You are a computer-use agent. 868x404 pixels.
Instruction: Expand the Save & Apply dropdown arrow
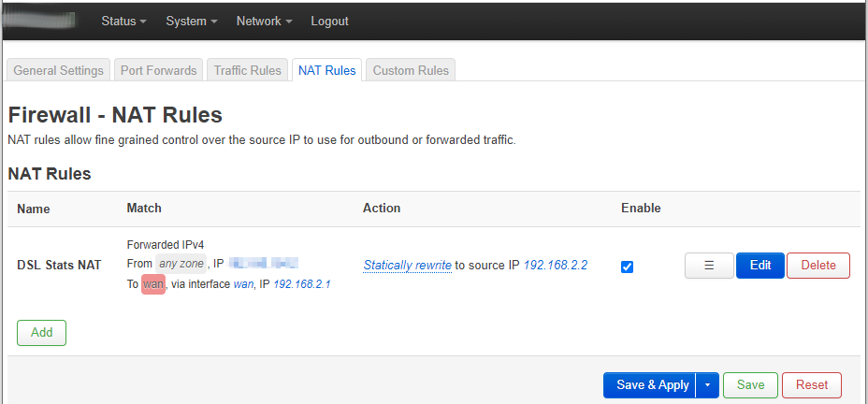707,385
